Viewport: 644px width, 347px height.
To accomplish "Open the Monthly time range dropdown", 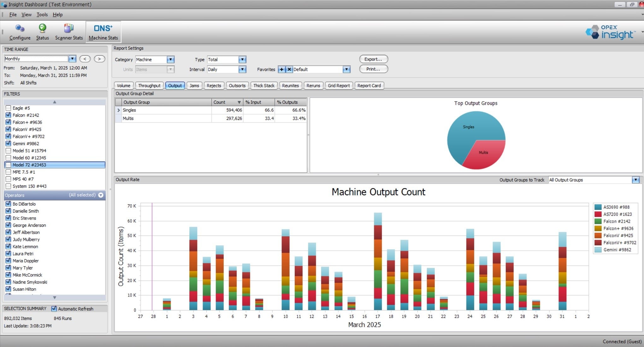I will [73, 59].
